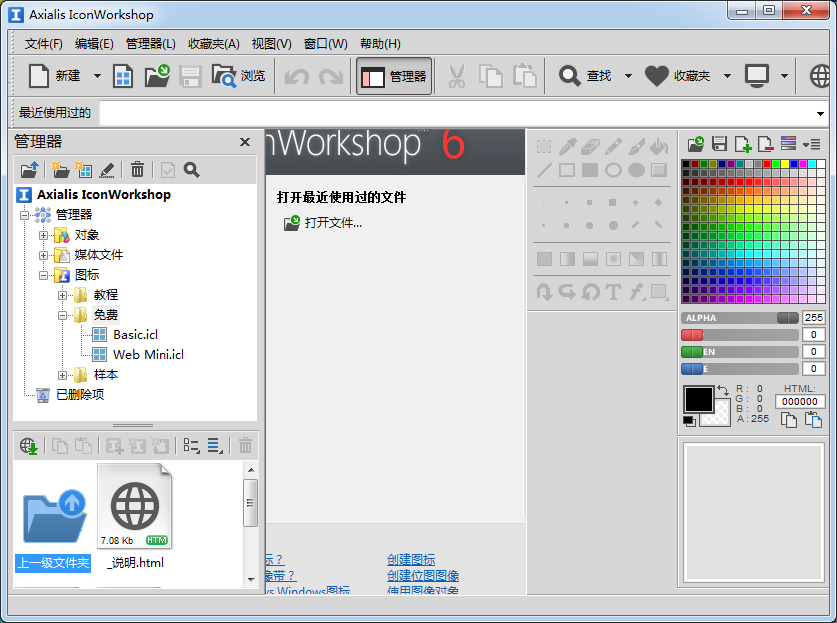Click the swap foreground background colors arrow

pyautogui.click(x=723, y=390)
